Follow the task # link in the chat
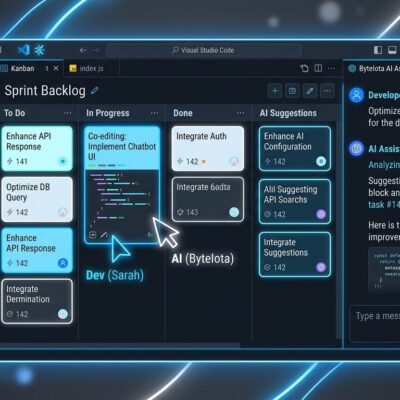This screenshot has height=400, width=400. pyautogui.click(x=384, y=205)
